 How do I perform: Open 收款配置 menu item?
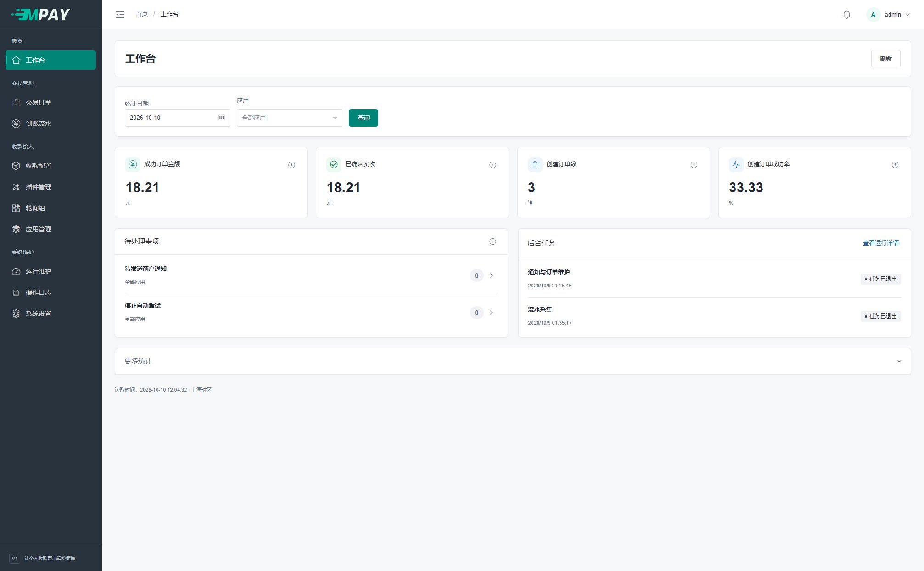click(50, 166)
